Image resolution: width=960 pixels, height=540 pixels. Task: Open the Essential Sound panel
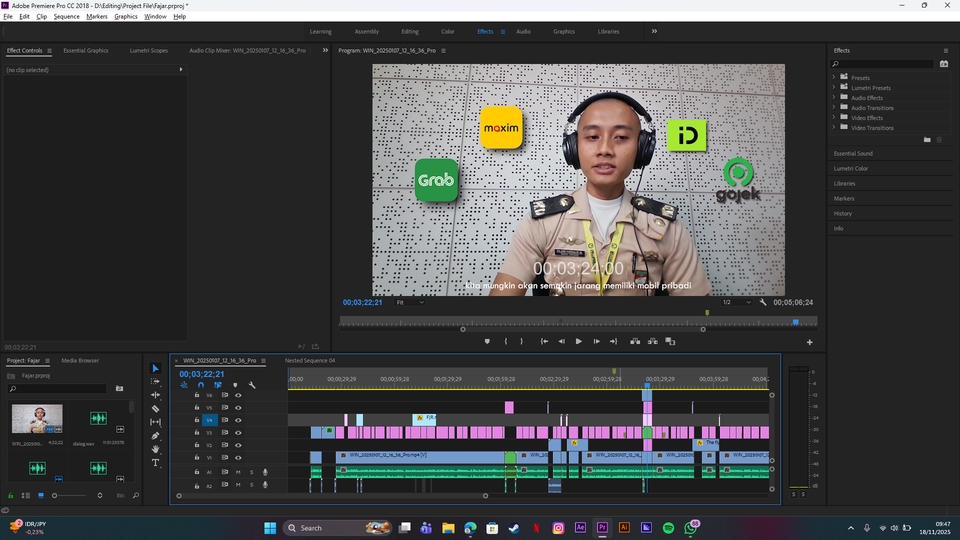[853, 153]
